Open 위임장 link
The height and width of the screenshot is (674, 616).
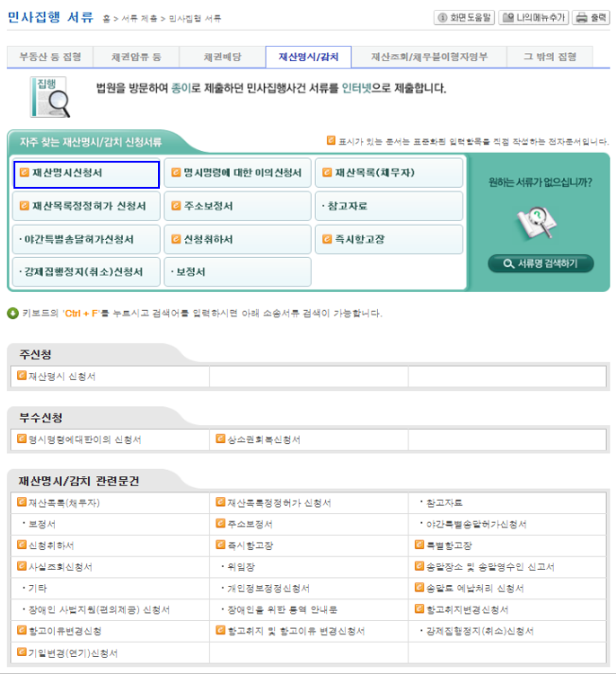[241, 567]
